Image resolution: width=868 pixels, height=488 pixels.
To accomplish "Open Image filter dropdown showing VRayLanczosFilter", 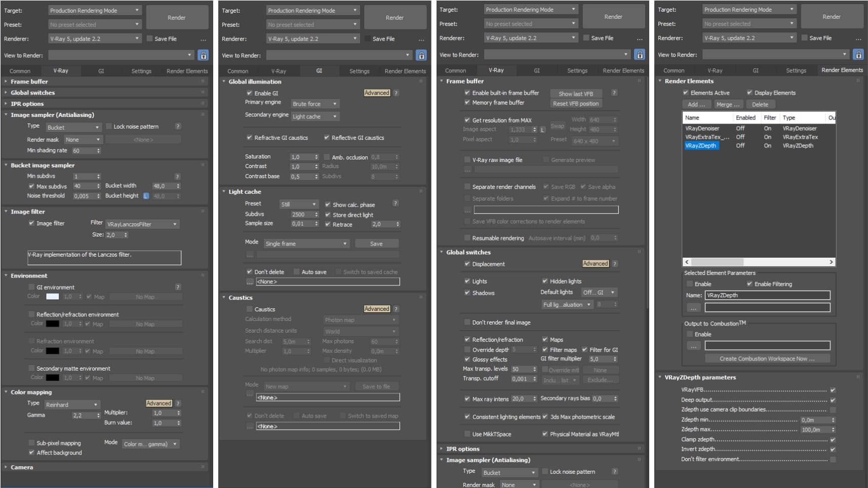I will [142, 224].
